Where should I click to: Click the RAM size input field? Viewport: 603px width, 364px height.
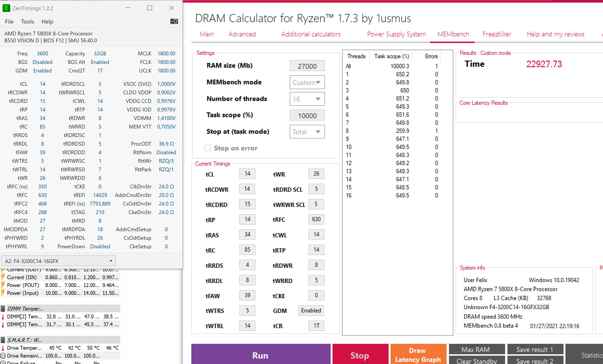(307, 66)
